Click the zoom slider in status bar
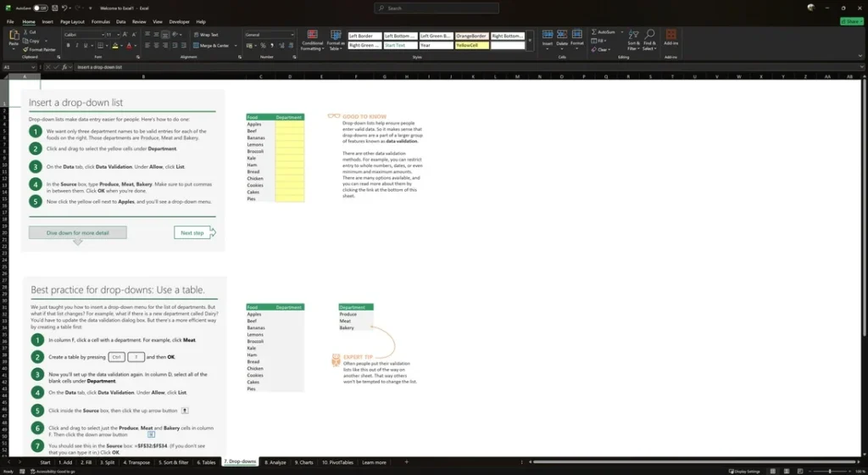This screenshot has height=475, width=868. click(x=829, y=471)
